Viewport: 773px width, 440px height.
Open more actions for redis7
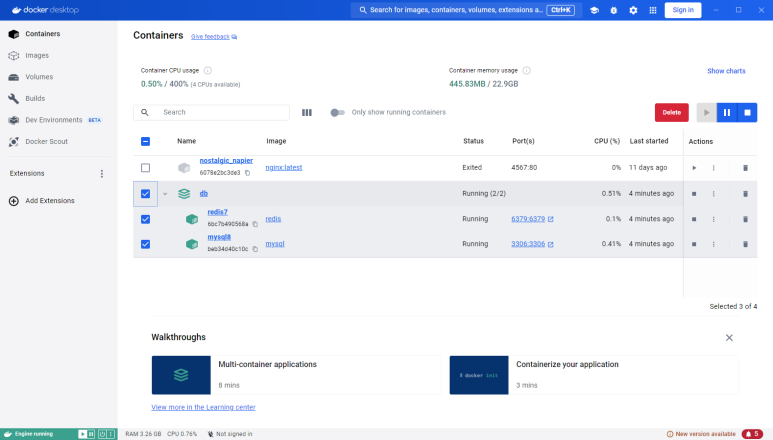pos(713,219)
